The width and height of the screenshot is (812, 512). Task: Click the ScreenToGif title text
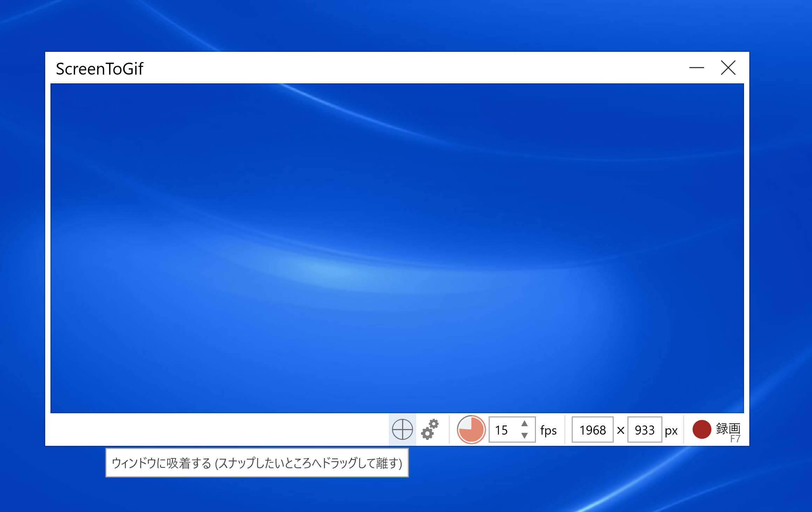point(99,69)
